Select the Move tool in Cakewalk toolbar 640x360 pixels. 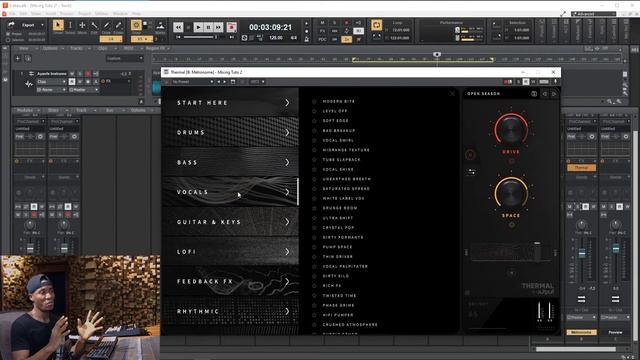tap(82, 25)
